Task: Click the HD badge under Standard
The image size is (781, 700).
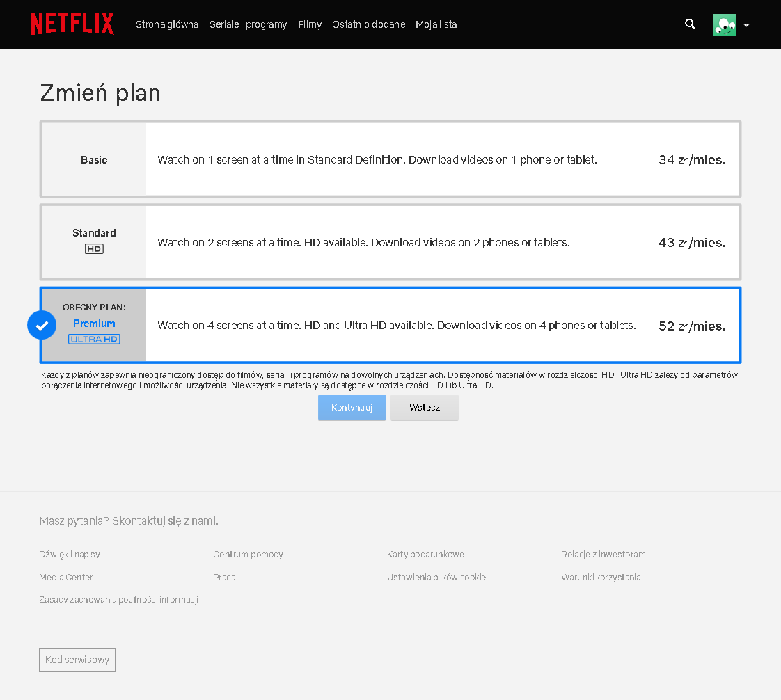Action: [x=94, y=248]
